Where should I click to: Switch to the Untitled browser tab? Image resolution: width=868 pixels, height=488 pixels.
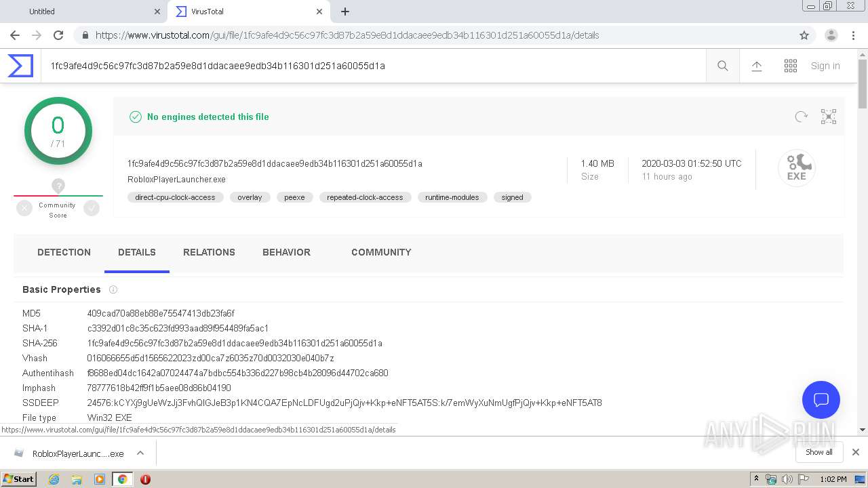84,12
